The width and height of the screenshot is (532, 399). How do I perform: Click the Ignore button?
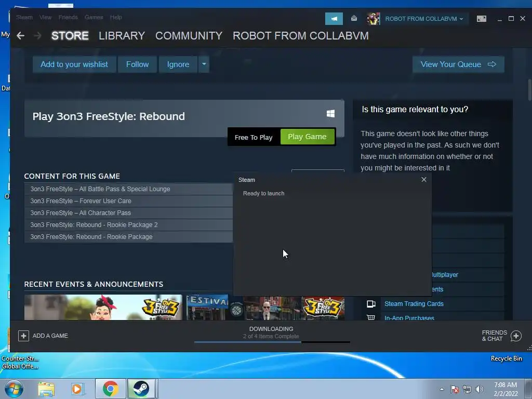click(178, 64)
